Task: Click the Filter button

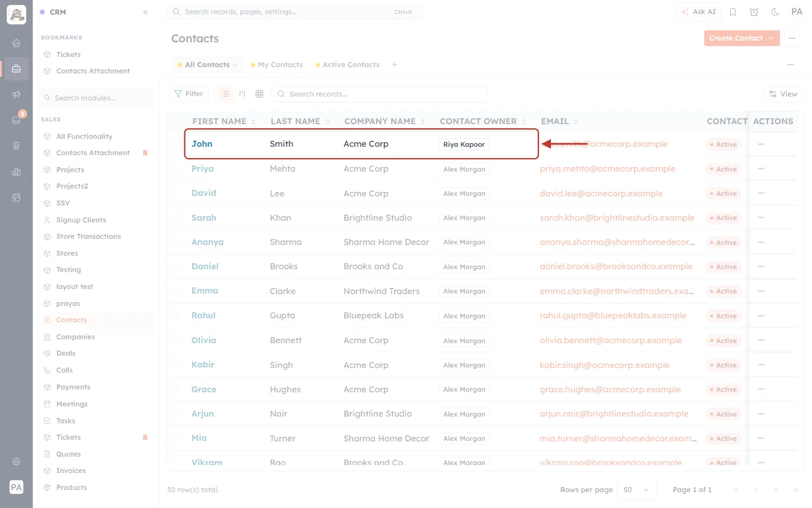Action: click(x=188, y=94)
